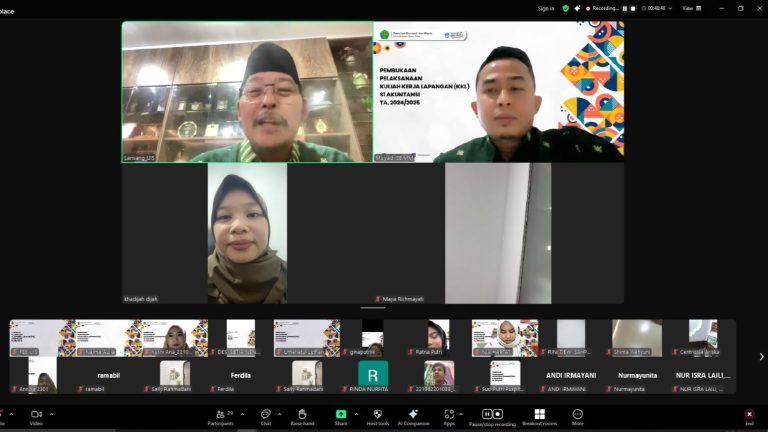
Task: Expand the meeting timer dropdown at top
Action: tap(670, 8)
